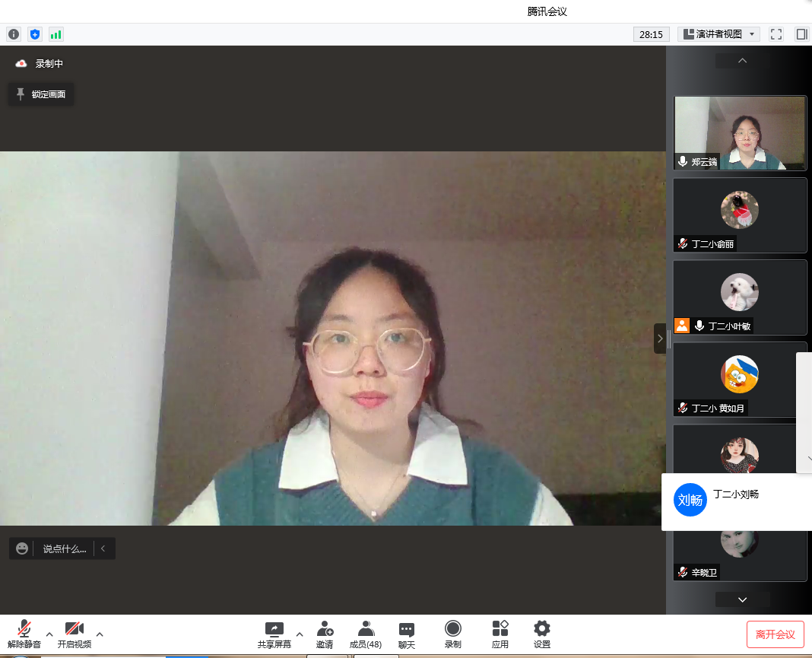Select the 丁二小叶敏 participant tile
This screenshot has height=658, width=812.
[x=740, y=297]
